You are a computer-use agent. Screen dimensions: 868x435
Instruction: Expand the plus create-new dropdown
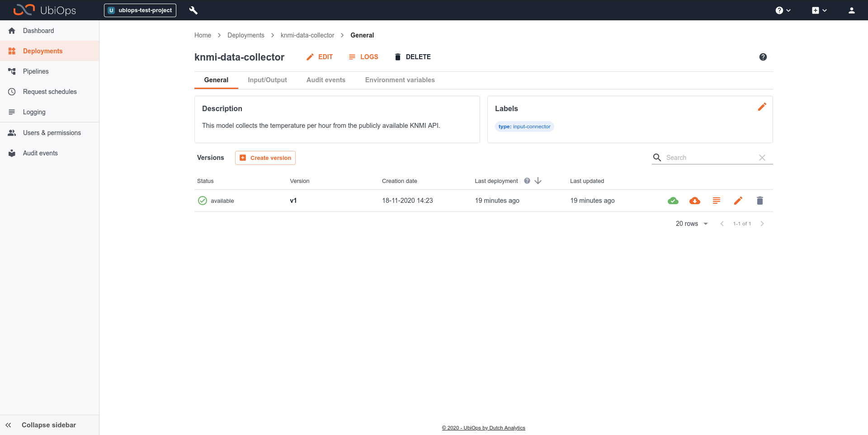pos(819,10)
